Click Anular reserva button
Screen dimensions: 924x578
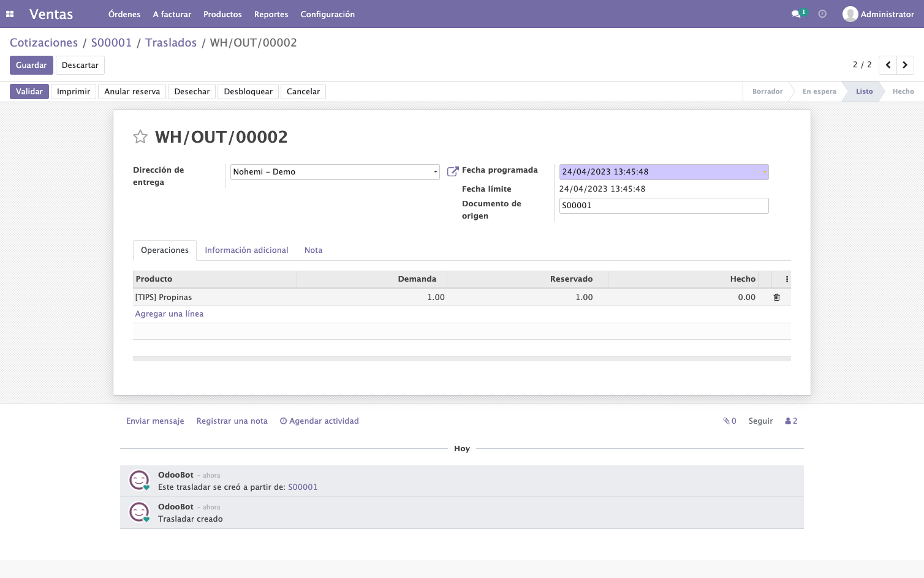click(x=132, y=91)
